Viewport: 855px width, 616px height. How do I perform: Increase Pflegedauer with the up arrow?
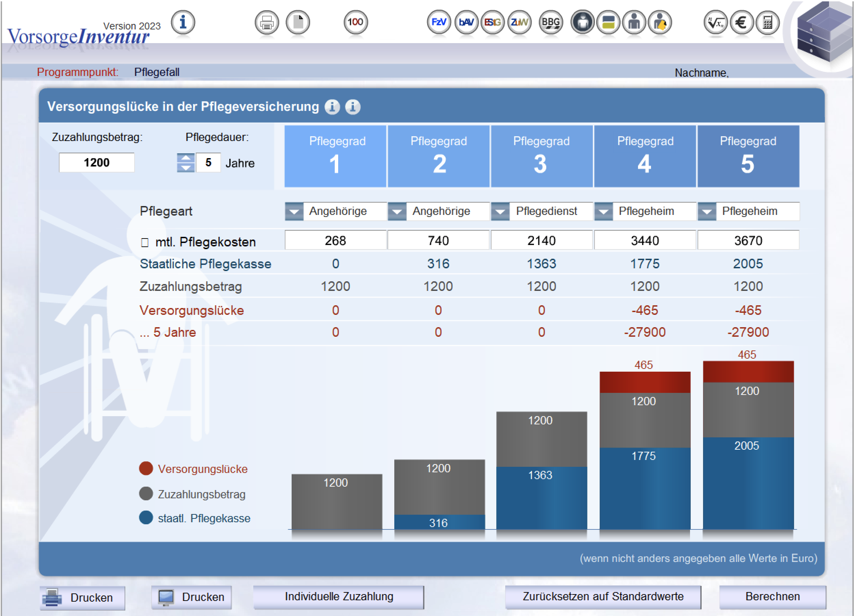coord(186,158)
